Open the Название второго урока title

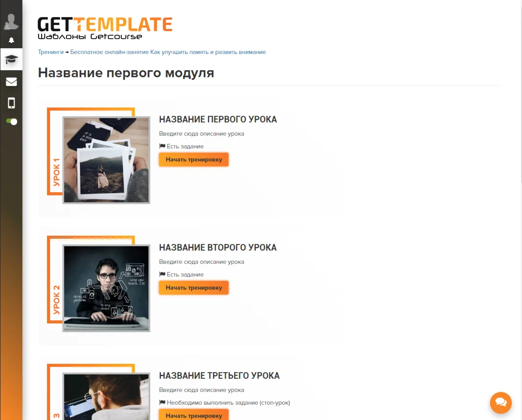point(218,248)
